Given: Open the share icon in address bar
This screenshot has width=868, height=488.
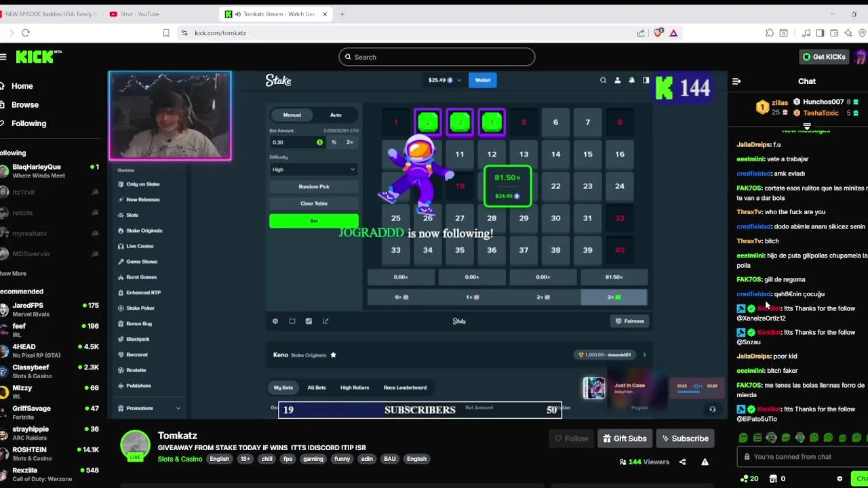Looking at the screenshot, I should pyautogui.click(x=641, y=33).
